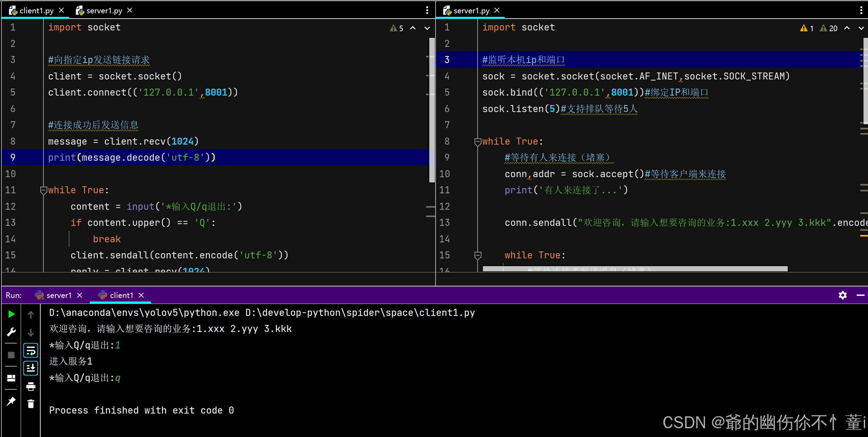The height and width of the screenshot is (437, 868).
Task: Select server1.py tab in left editor
Action: [104, 11]
